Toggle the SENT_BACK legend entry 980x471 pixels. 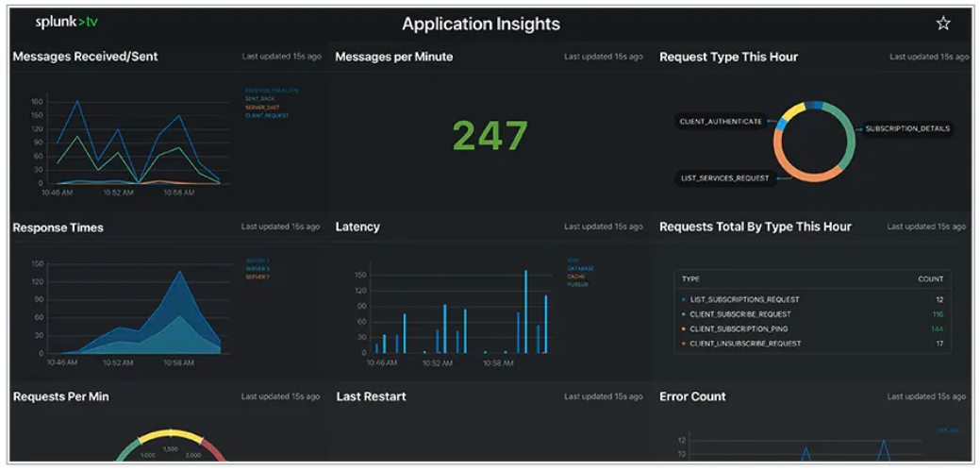point(259,99)
